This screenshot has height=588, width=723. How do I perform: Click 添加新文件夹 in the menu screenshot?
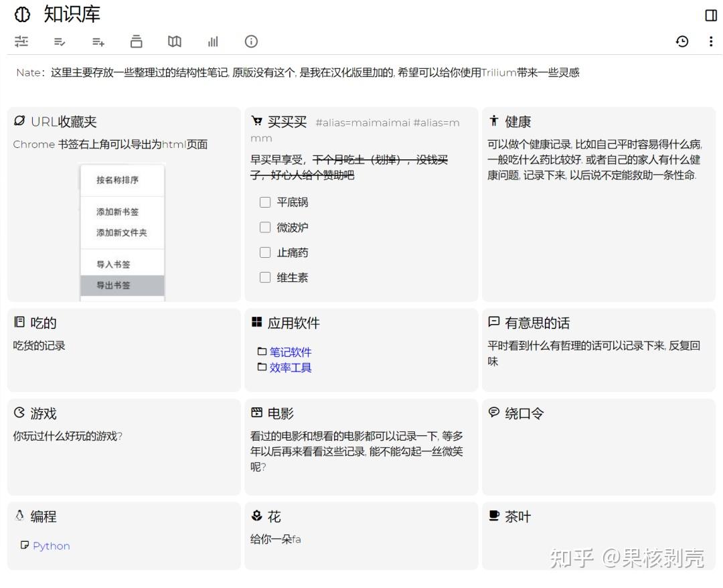coord(122,234)
